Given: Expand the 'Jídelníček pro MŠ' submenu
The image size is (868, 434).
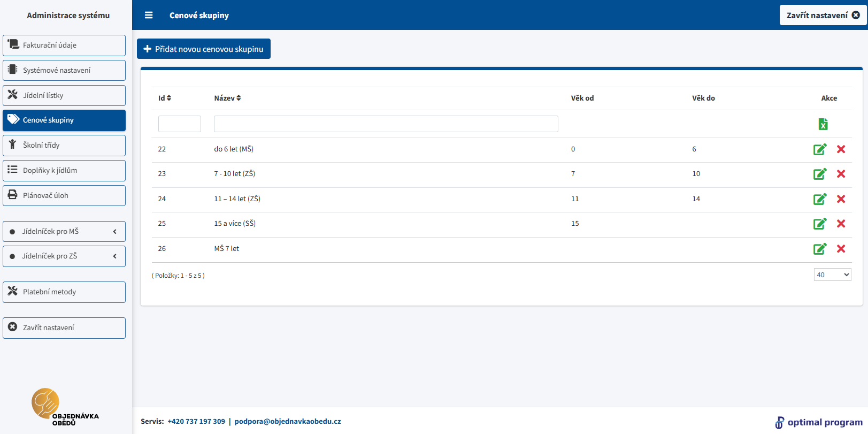Looking at the screenshot, I should (64, 231).
